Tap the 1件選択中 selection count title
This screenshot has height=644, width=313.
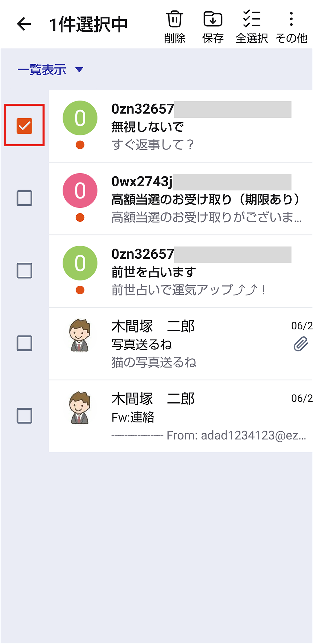pyautogui.click(x=88, y=24)
